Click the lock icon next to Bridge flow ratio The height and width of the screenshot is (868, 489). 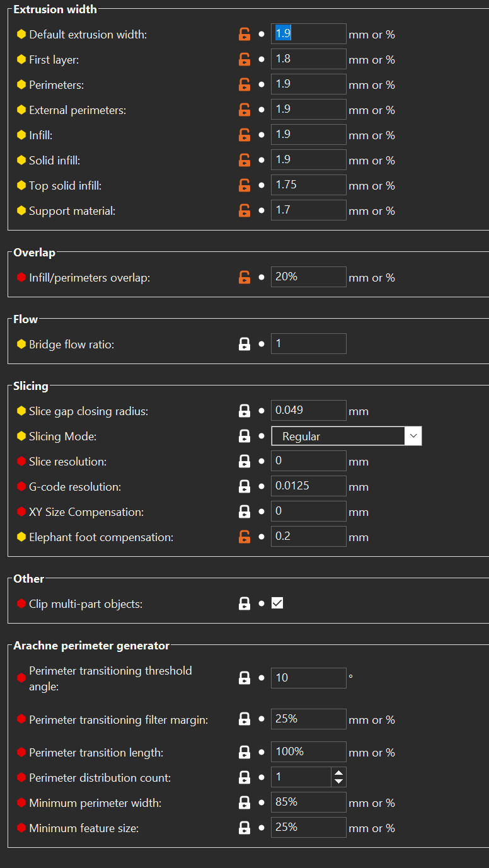(244, 343)
